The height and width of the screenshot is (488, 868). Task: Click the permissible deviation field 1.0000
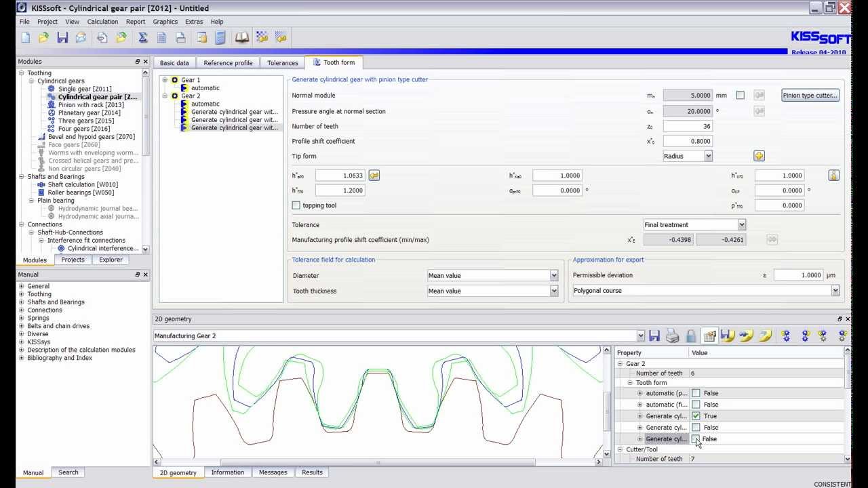tap(798, 275)
